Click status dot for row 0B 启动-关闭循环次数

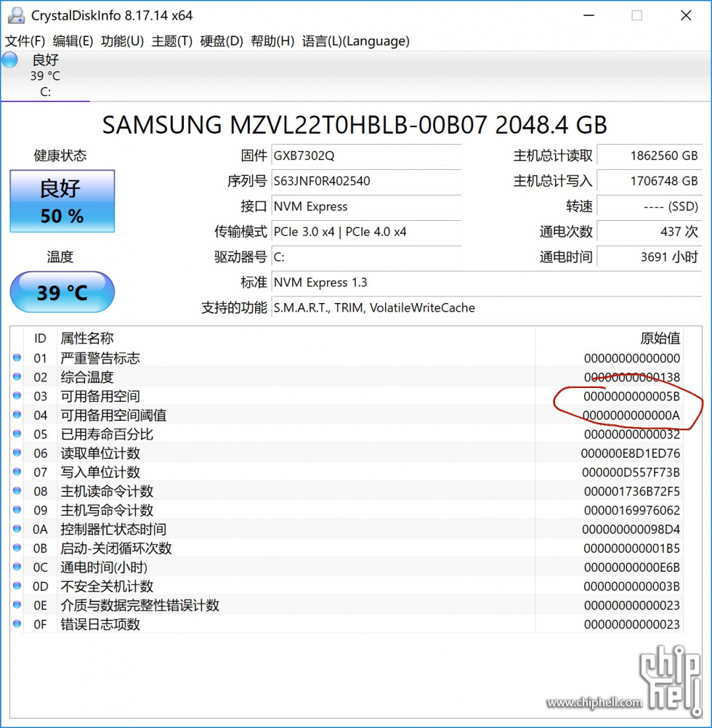click(17, 548)
